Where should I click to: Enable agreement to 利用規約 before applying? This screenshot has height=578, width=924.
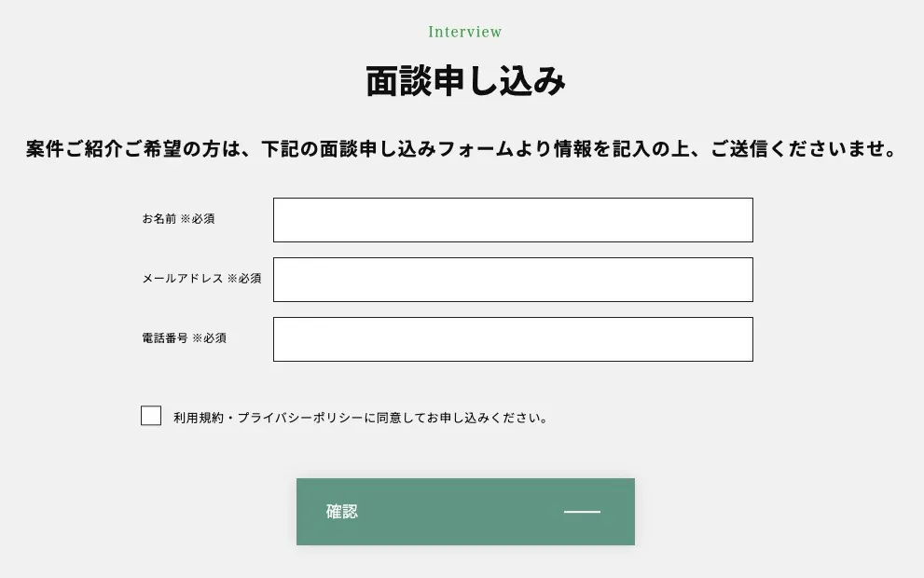[x=151, y=415]
